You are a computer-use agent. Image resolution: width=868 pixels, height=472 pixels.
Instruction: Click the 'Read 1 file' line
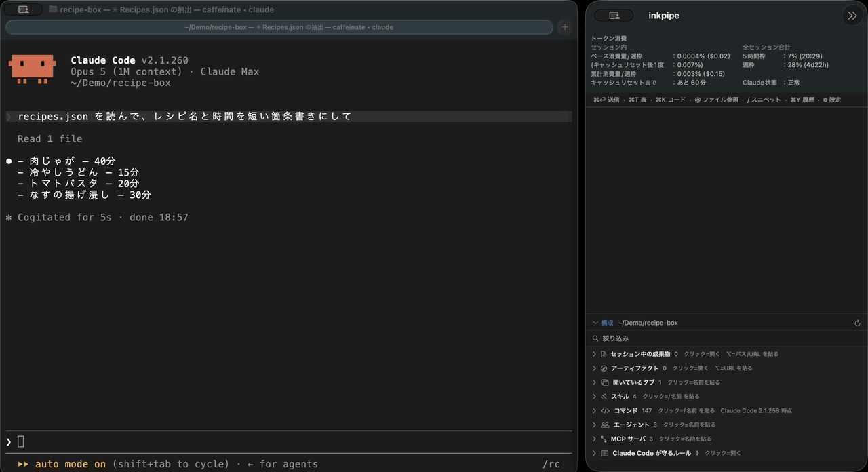coord(50,138)
